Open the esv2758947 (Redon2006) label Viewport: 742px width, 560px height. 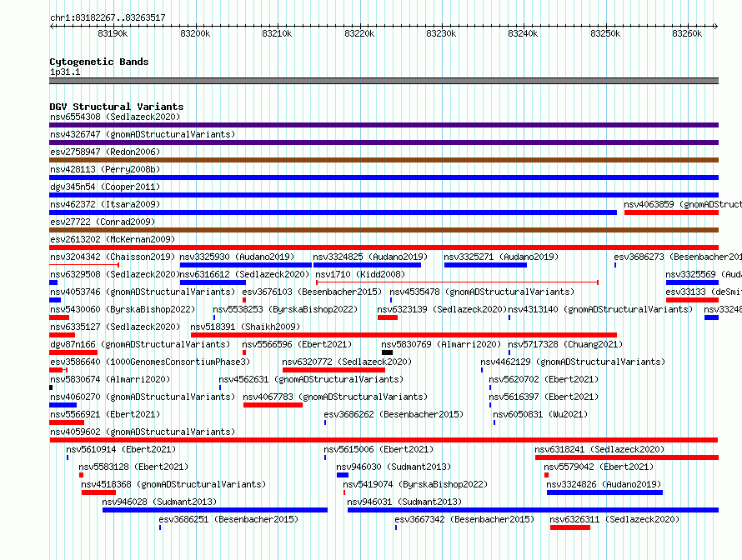pos(105,152)
